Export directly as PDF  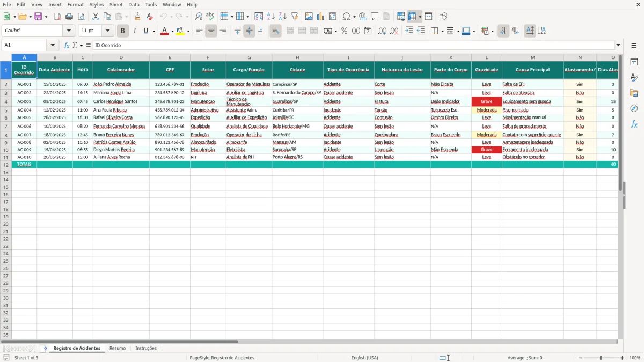pyautogui.click(x=57, y=17)
